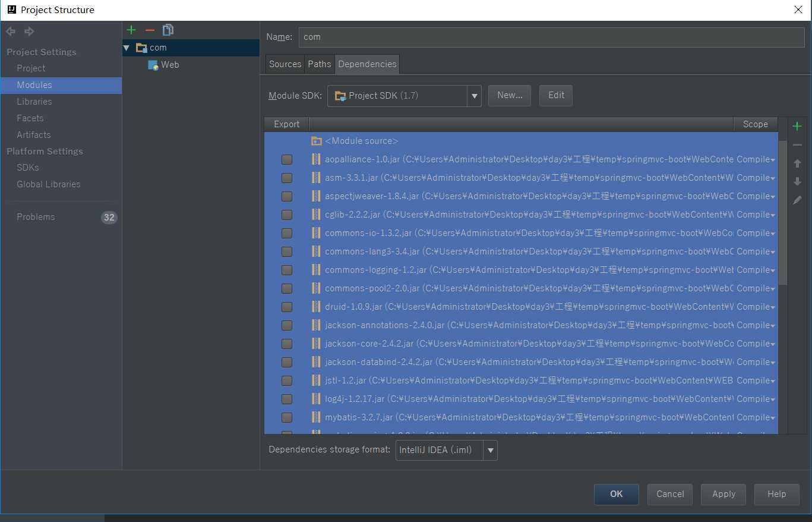Collapse the com module tree node
Screen dimensions: 812x522
[x=127, y=48]
